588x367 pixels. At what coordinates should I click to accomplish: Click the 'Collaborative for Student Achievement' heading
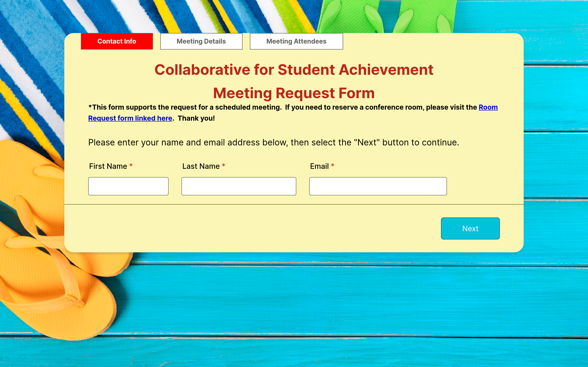(294, 70)
